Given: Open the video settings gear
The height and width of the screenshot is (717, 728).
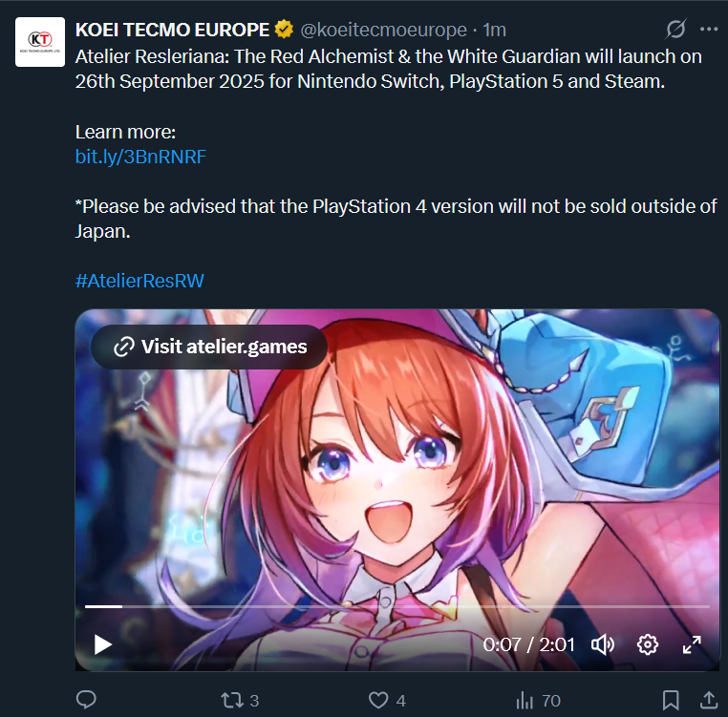Looking at the screenshot, I should coord(647,644).
